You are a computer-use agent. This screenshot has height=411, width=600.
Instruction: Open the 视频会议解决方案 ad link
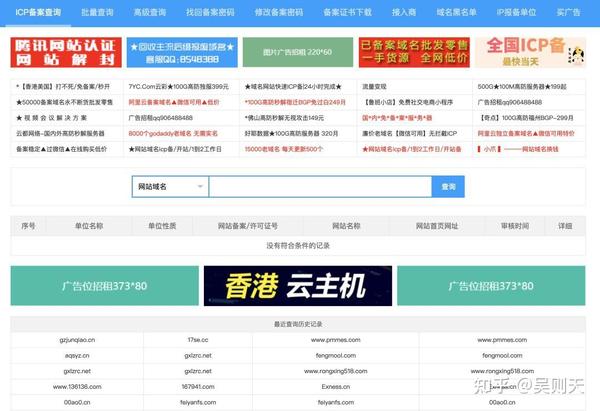pos(51,118)
